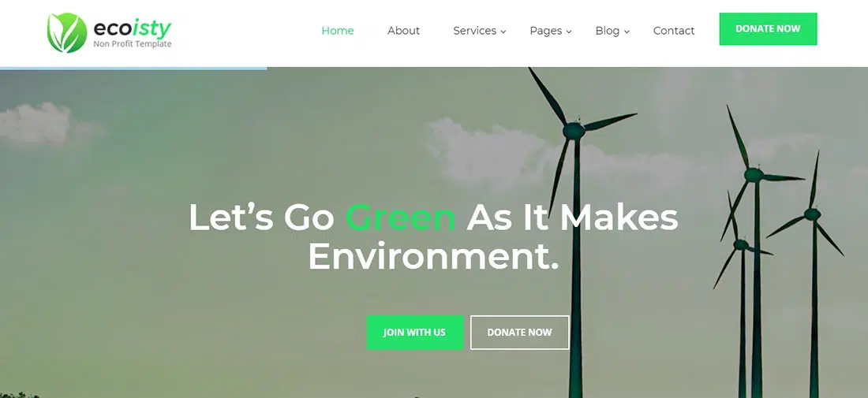This screenshot has height=398, width=868.
Task: Click the Environment. headline text
Action: click(x=433, y=256)
